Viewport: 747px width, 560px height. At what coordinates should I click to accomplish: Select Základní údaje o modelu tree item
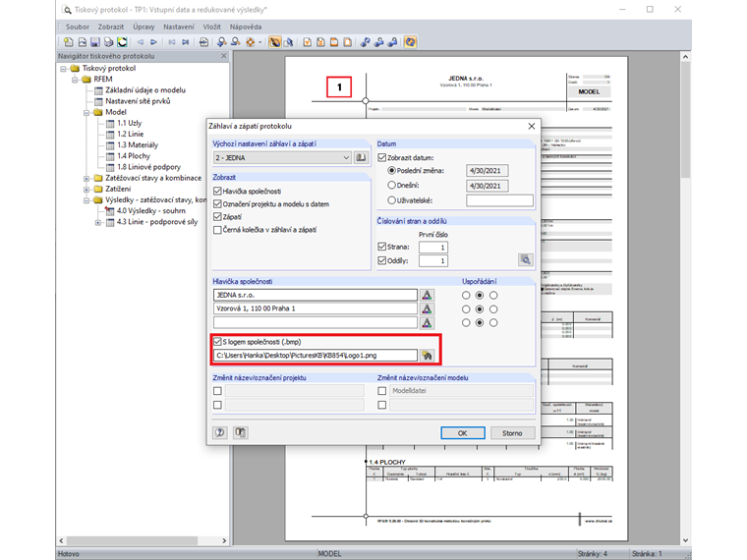[145, 90]
